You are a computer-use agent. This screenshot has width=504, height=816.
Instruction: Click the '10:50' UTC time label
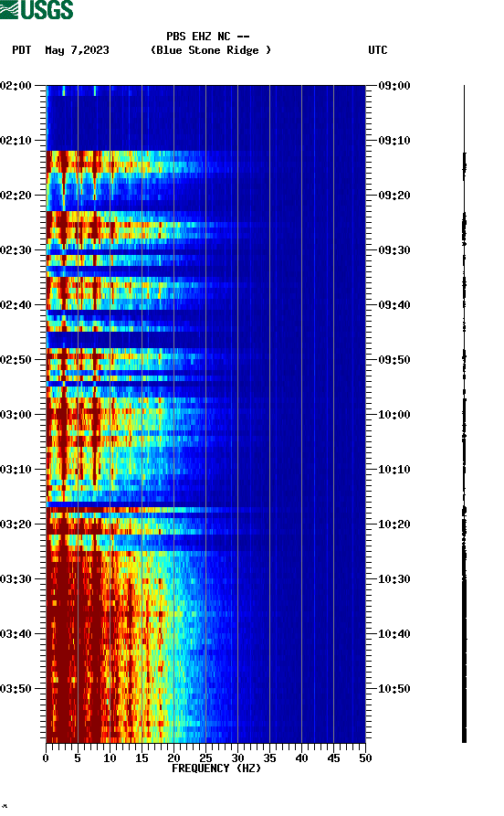394,688
